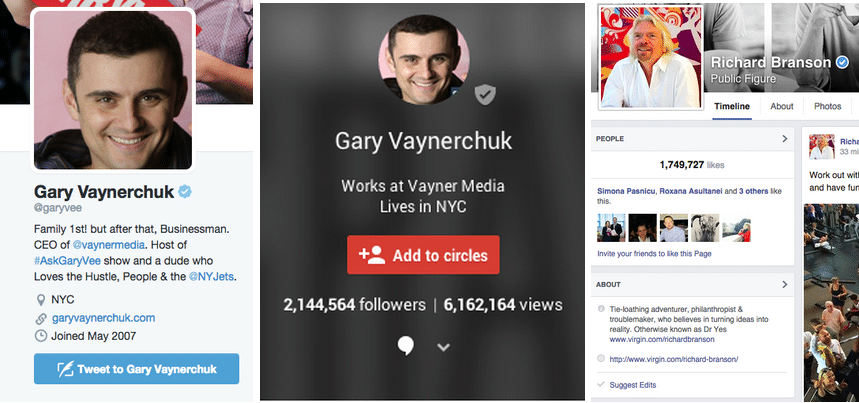Expand the Google+ profile details chevron

443,347
